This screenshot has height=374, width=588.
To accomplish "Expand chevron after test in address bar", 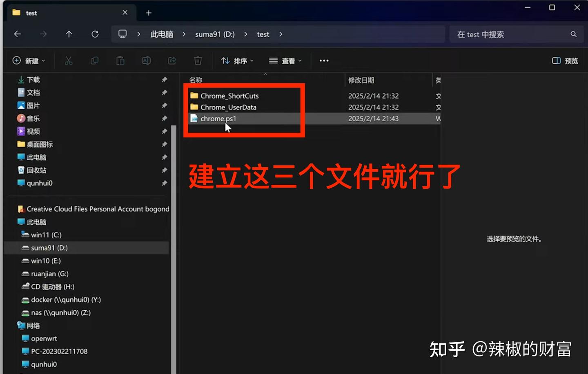I will [x=281, y=34].
